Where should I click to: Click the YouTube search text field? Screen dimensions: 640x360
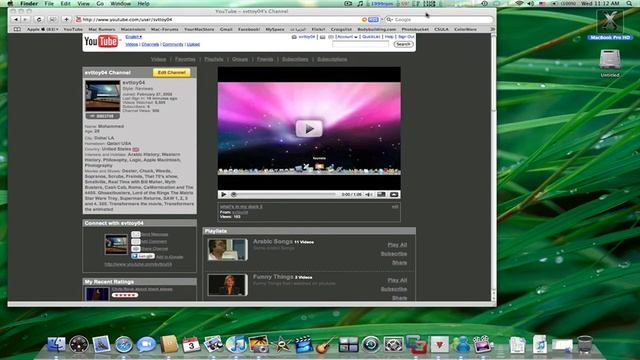pos(360,44)
